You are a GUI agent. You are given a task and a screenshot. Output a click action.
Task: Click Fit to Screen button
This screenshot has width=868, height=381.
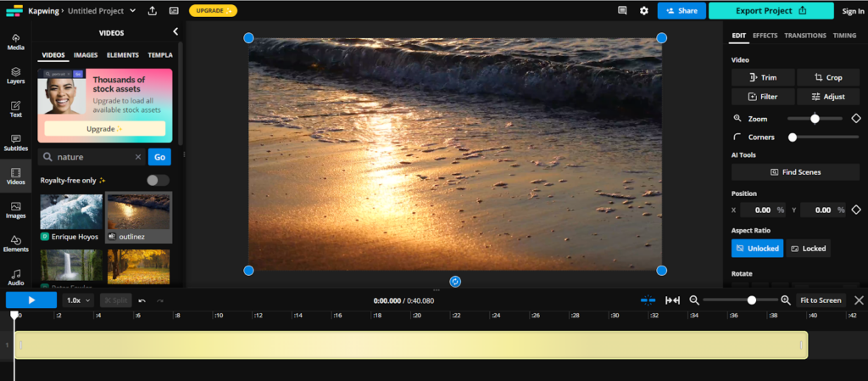coord(821,300)
